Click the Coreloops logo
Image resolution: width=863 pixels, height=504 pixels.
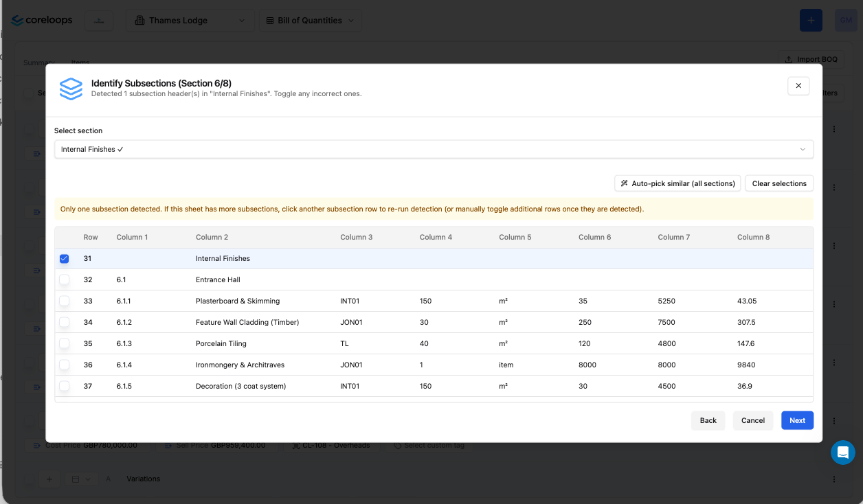[42, 21]
